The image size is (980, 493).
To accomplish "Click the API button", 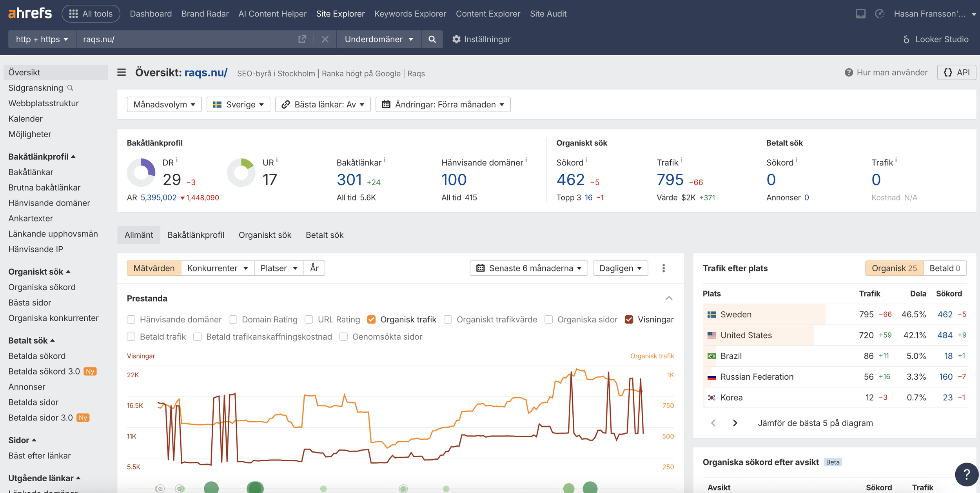I will pyautogui.click(x=956, y=73).
